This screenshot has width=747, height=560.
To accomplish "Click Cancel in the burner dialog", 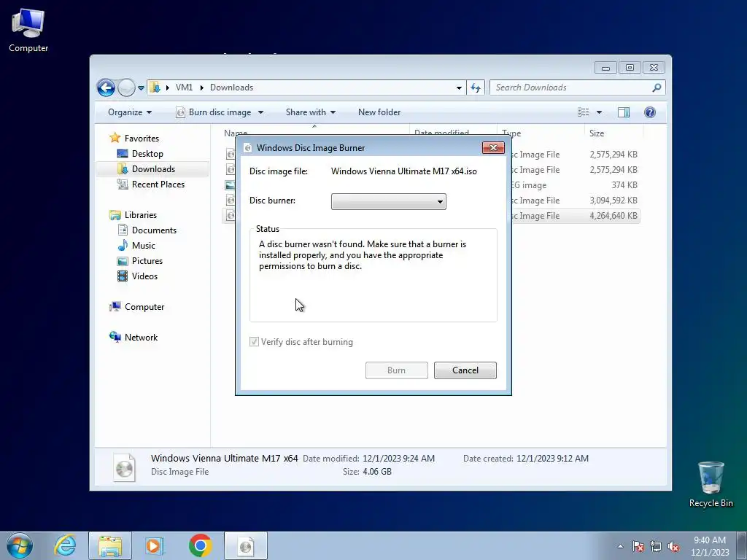I will click(x=465, y=370).
